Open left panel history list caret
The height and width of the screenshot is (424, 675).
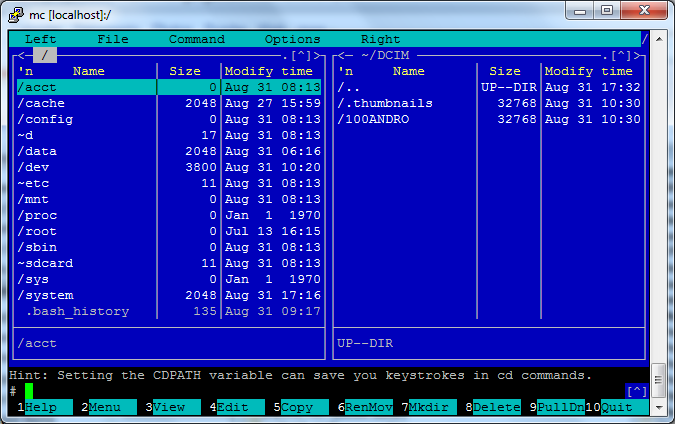coord(301,56)
